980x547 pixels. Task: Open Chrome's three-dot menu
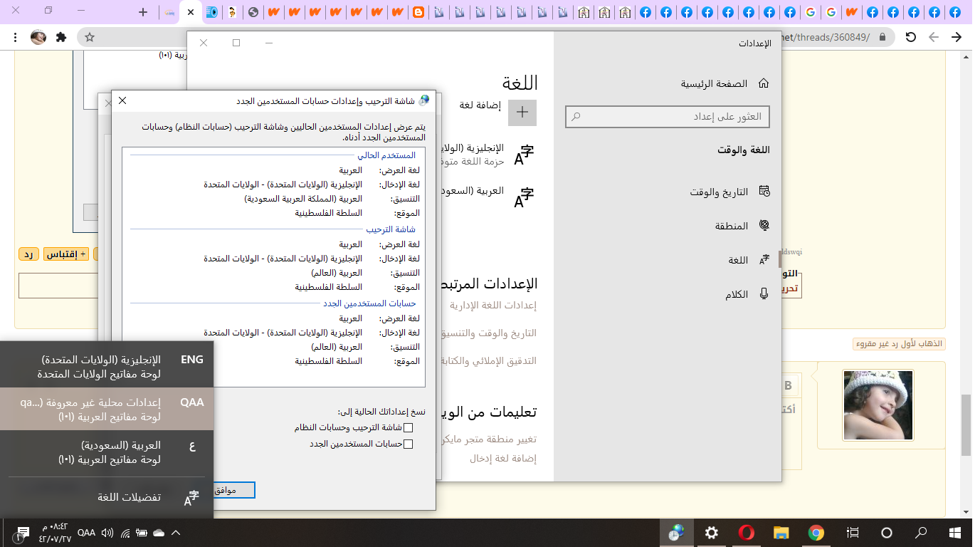coord(15,37)
